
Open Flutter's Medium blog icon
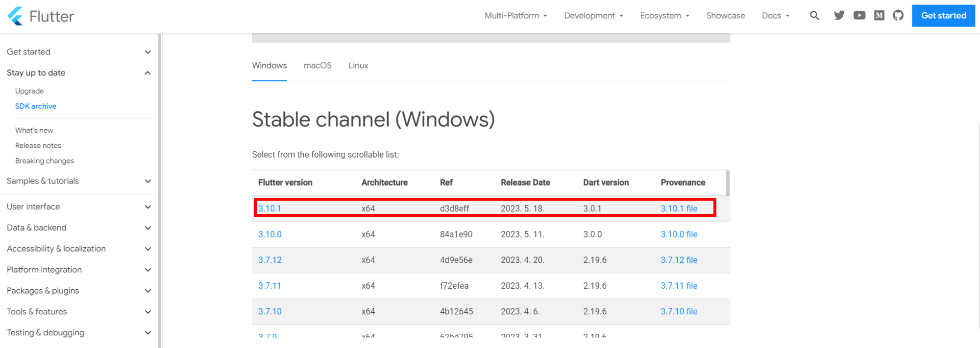879,16
